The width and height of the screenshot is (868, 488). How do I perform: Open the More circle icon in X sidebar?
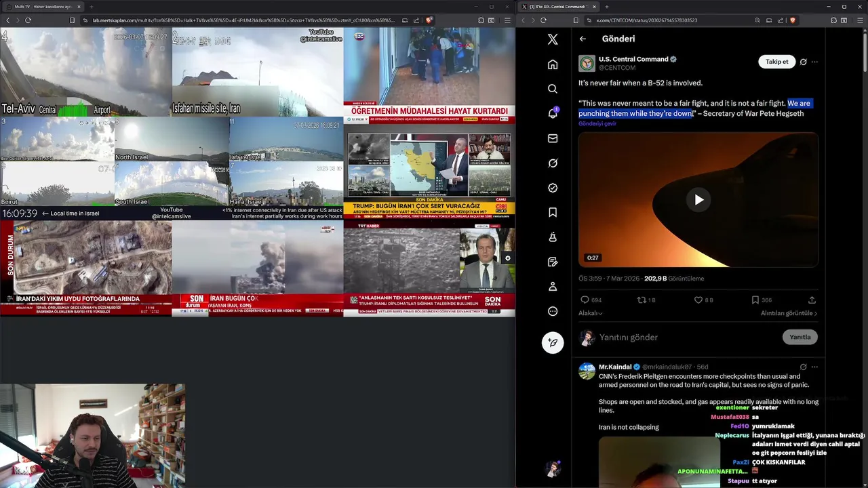click(553, 311)
